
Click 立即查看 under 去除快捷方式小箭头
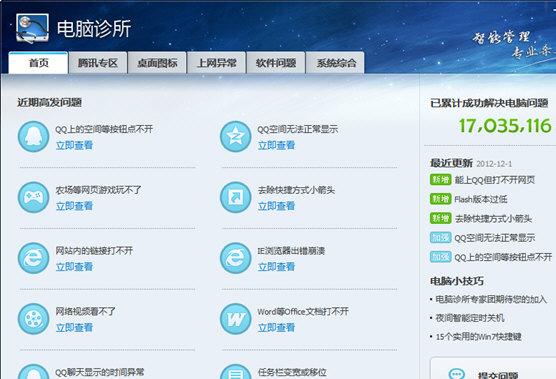276,206
